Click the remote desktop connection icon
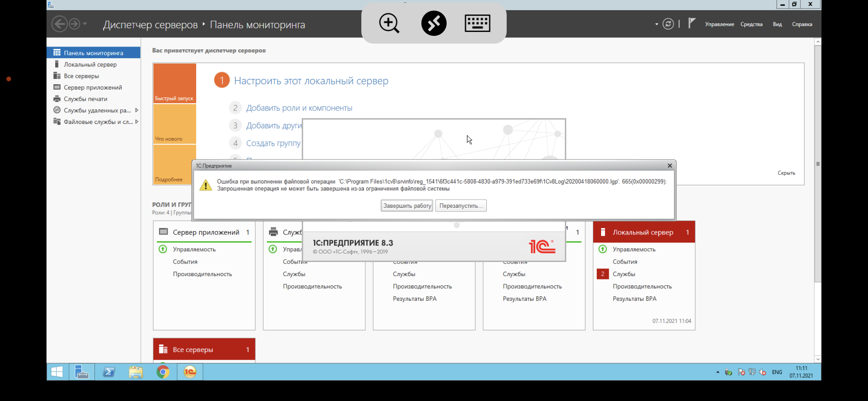This screenshot has width=868, height=401. click(x=434, y=23)
